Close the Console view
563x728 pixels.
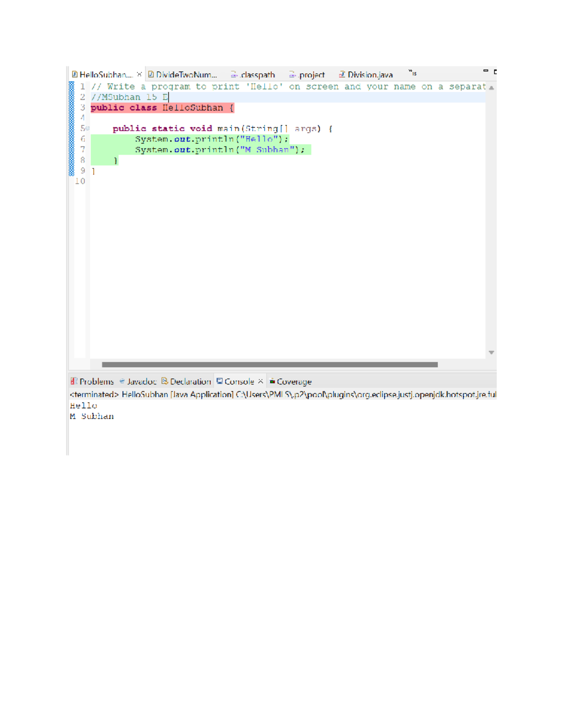pos(260,381)
